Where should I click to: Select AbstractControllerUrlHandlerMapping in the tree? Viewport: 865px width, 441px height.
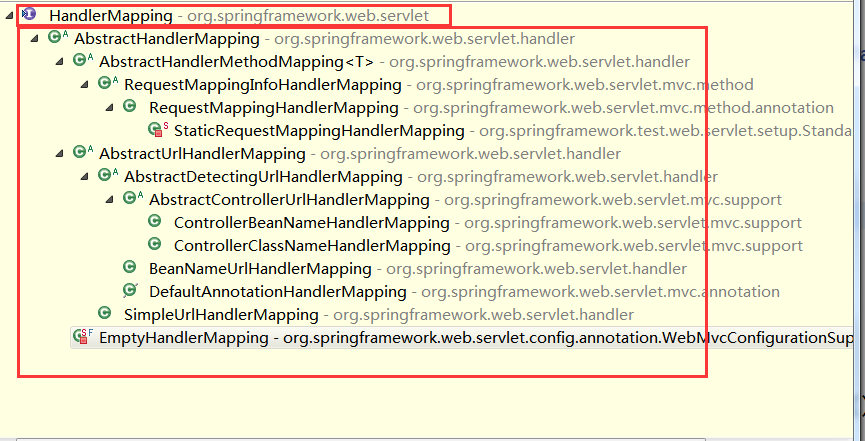(289, 199)
